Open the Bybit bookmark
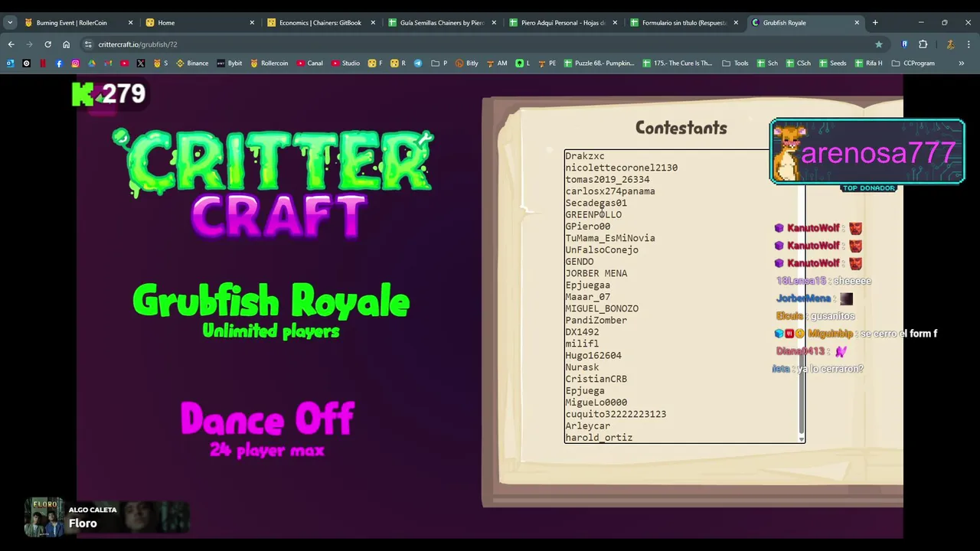The image size is (980, 551). click(229, 63)
